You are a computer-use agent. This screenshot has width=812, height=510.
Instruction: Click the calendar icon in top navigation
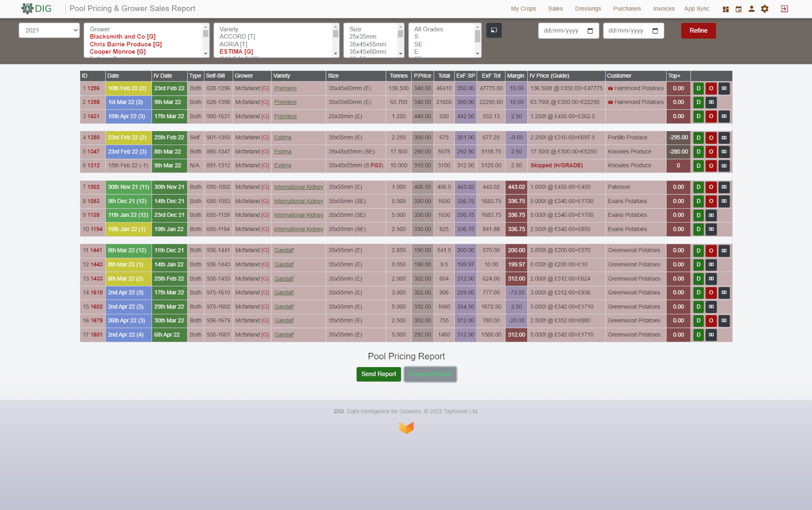coord(738,9)
